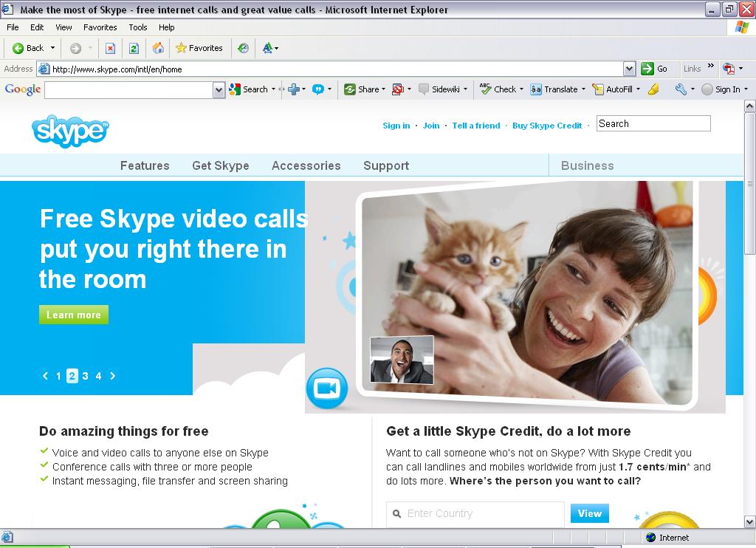Click the popup blocker icon
756x548 pixels.
point(398,89)
